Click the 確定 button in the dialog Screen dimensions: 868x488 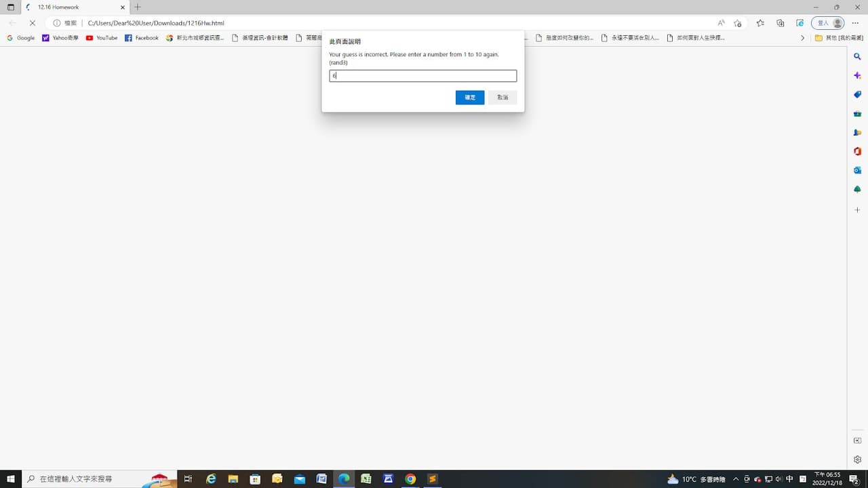click(x=469, y=97)
